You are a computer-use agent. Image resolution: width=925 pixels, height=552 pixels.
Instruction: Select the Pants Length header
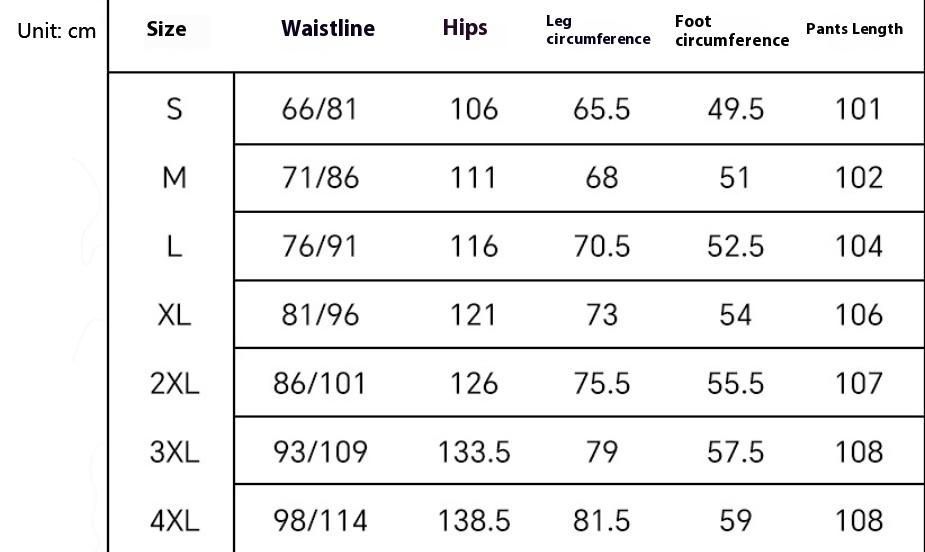tap(854, 29)
